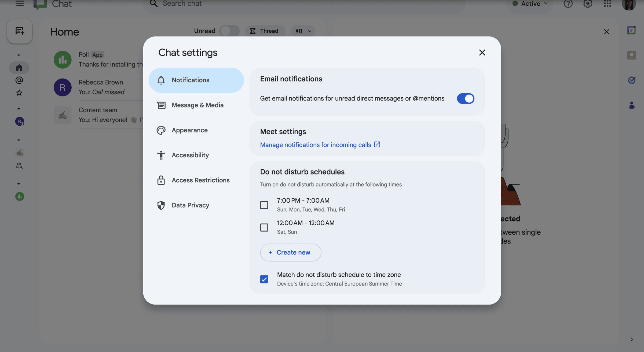Start a new chat with the compose icon

[19, 31]
